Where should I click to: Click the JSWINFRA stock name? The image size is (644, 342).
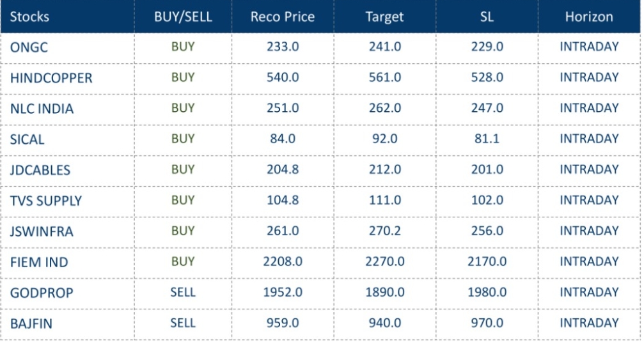point(42,231)
